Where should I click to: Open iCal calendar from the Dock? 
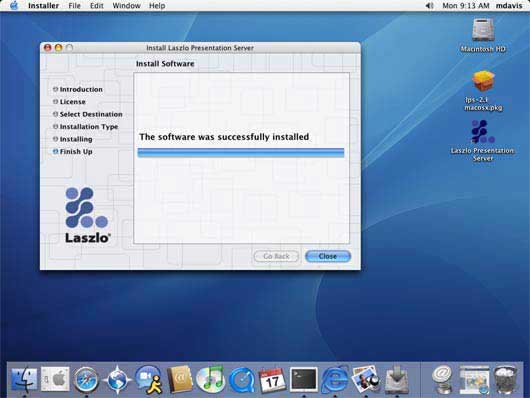[x=272, y=380]
